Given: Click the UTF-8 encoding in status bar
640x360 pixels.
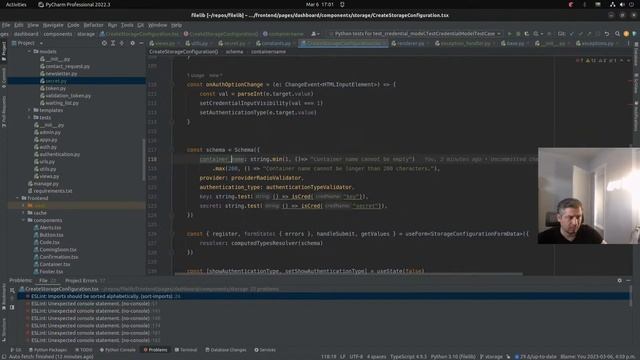Looking at the screenshot, I should pyautogui.click(x=356, y=357).
